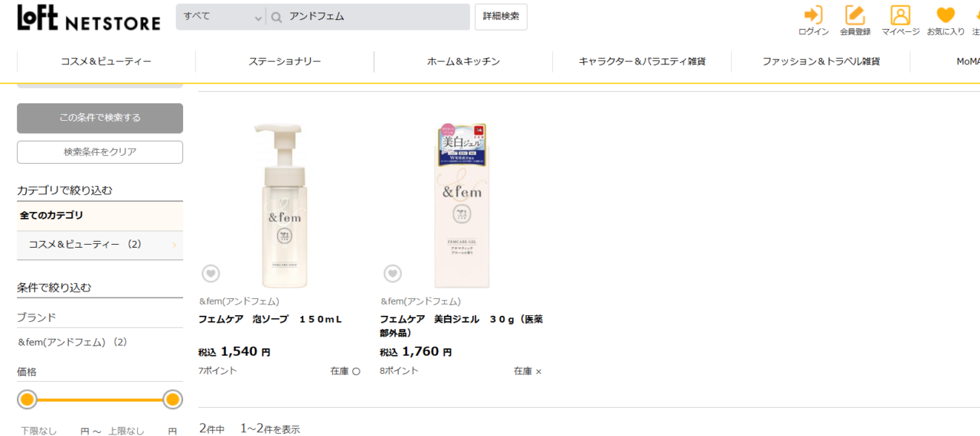Screen dimensions: 980x436
Task: Click the 8ポイント text
Action: coord(399,371)
